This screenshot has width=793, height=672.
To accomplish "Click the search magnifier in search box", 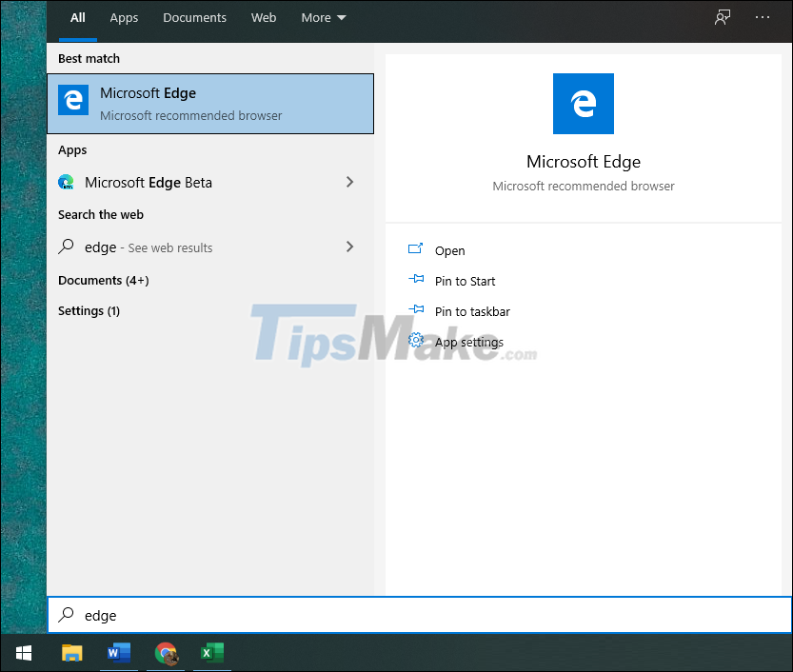I will coord(65,615).
